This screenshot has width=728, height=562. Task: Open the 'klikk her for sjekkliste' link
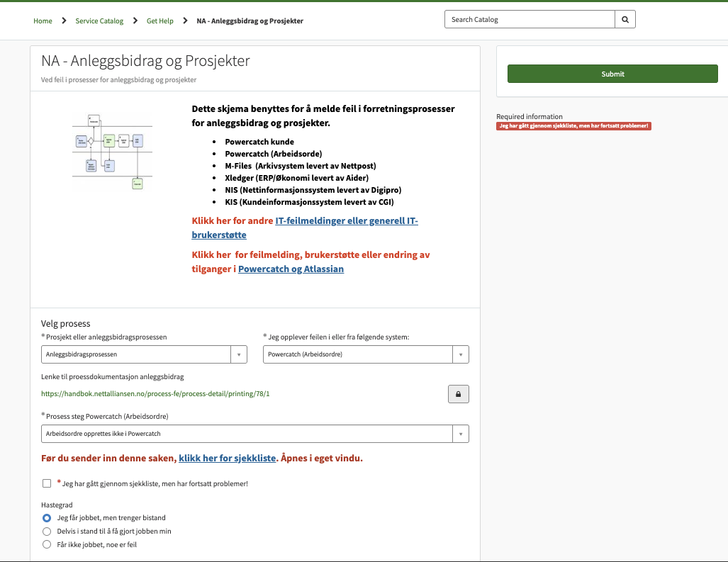(x=227, y=459)
